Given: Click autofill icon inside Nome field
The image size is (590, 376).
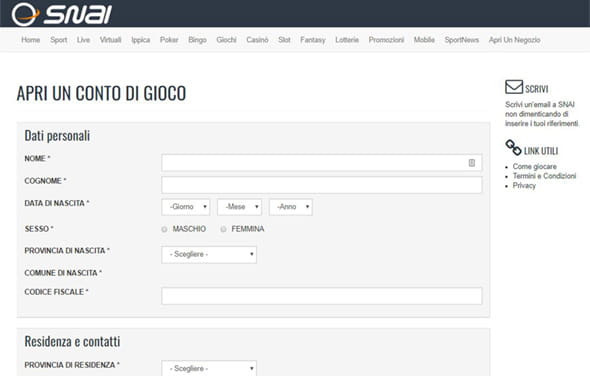Looking at the screenshot, I should tap(471, 163).
